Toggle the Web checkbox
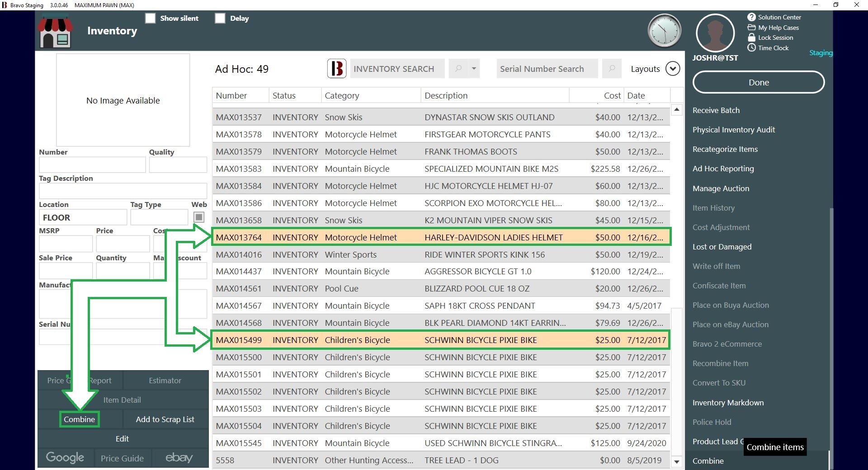This screenshot has width=868, height=470. tap(199, 217)
